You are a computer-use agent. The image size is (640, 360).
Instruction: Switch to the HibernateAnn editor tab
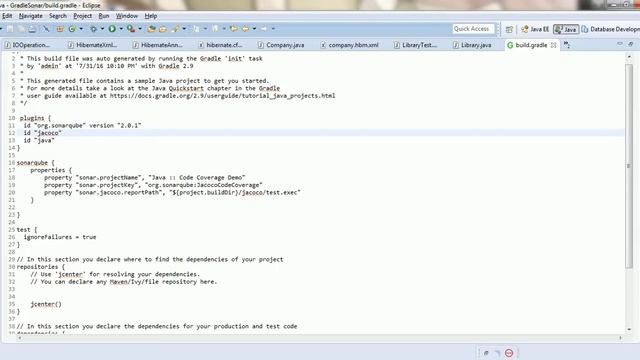158,45
